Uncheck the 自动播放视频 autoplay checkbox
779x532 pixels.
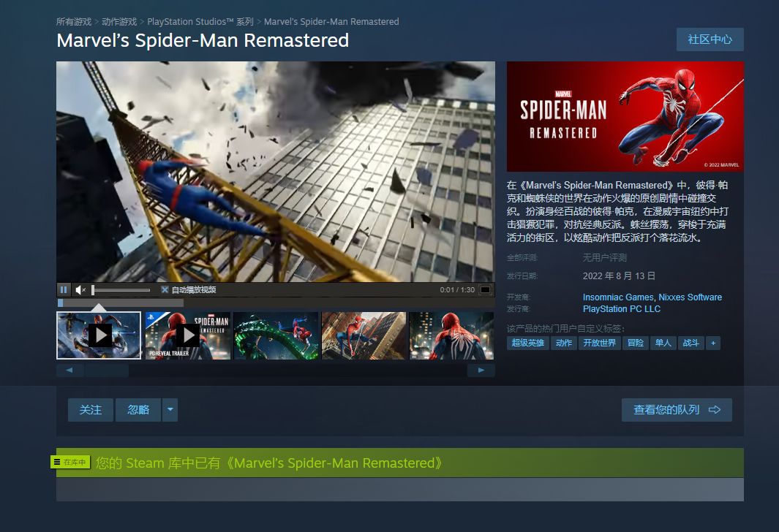165,290
